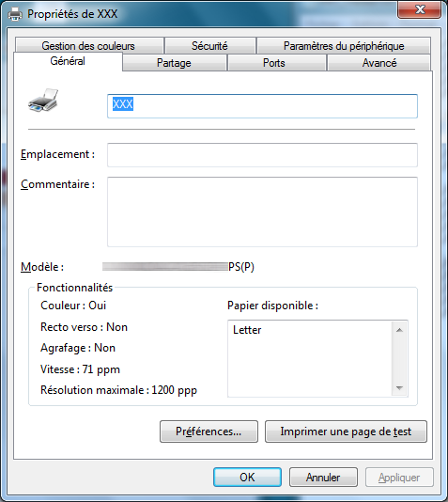This screenshot has height=502, width=448.
Task: Click the Appliquer button
Action: click(x=399, y=478)
